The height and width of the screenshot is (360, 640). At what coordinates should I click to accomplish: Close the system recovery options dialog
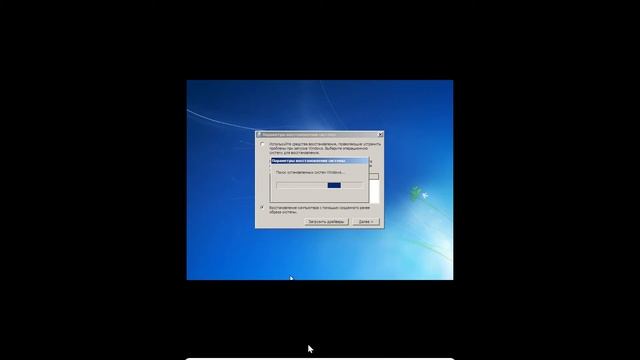pos(380,134)
